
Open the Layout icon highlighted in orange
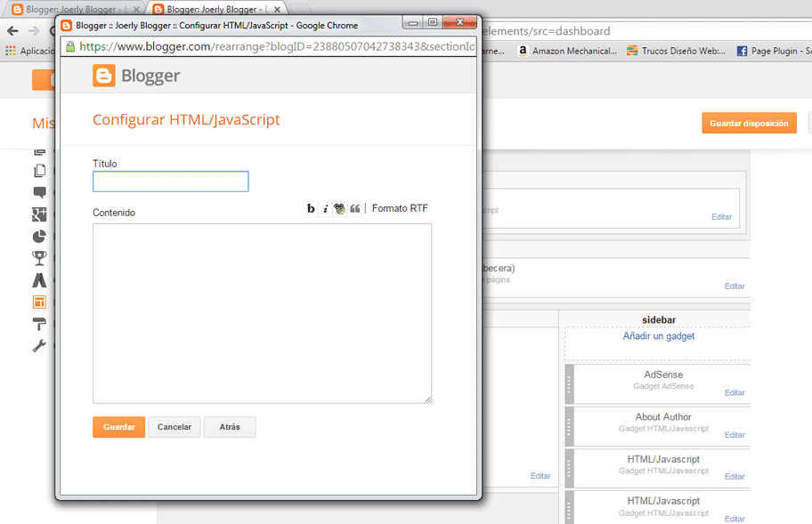(x=39, y=302)
